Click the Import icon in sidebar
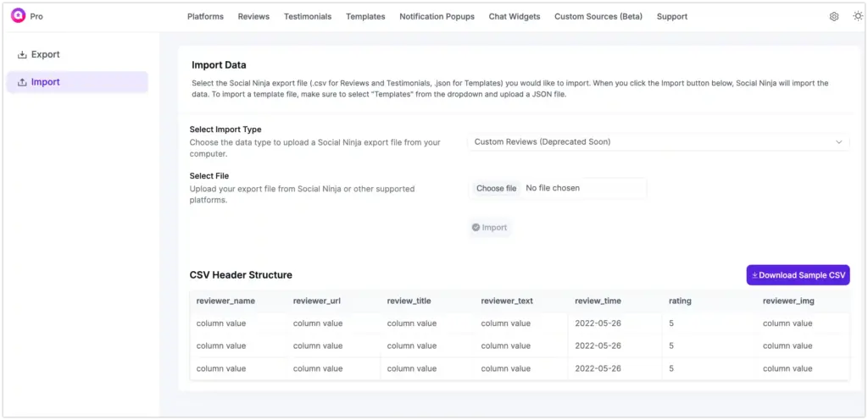 click(x=22, y=82)
